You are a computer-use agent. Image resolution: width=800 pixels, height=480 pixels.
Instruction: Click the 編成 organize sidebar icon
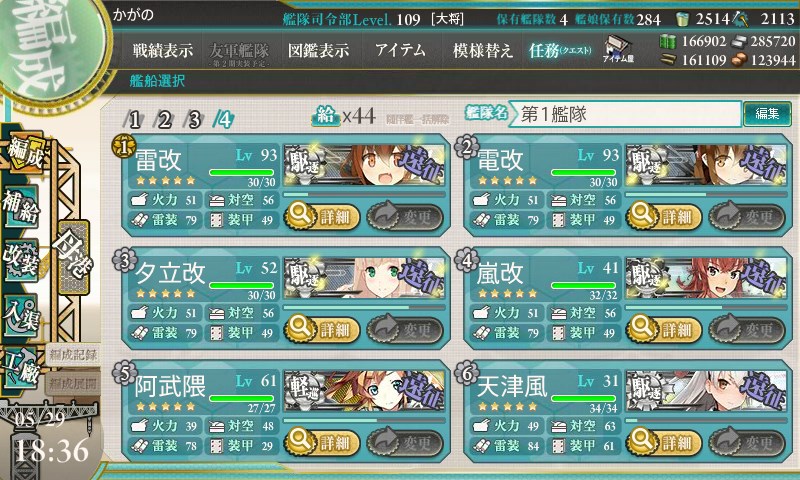pos(24,151)
